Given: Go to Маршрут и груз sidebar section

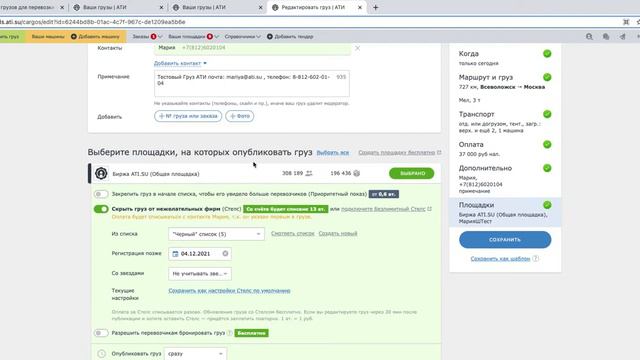Looking at the screenshot, I should (x=505, y=88).
